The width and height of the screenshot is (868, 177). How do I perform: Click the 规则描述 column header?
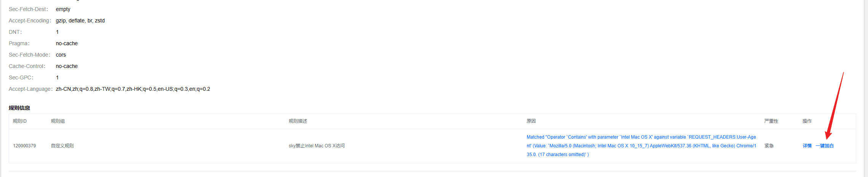[x=298, y=121]
